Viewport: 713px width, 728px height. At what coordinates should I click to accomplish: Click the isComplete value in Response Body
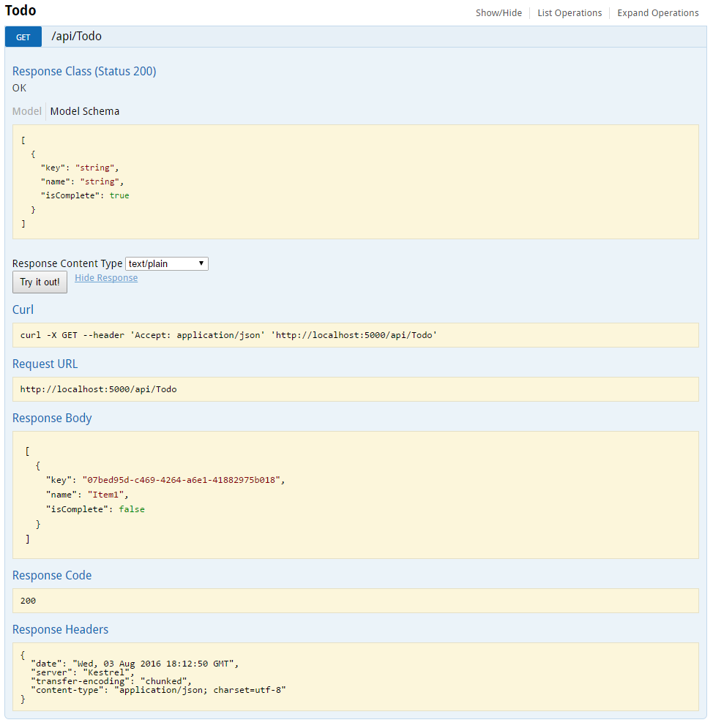click(132, 509)
